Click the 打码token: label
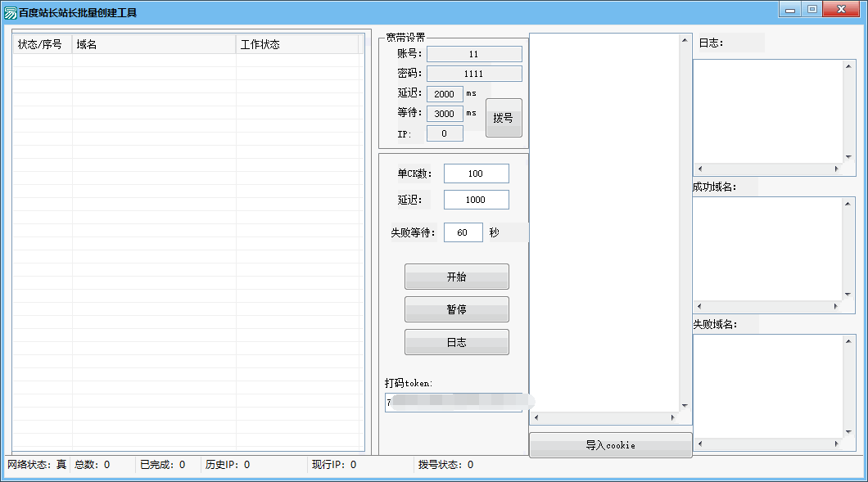This screenshot has width=868, height=482. (409, 383)
